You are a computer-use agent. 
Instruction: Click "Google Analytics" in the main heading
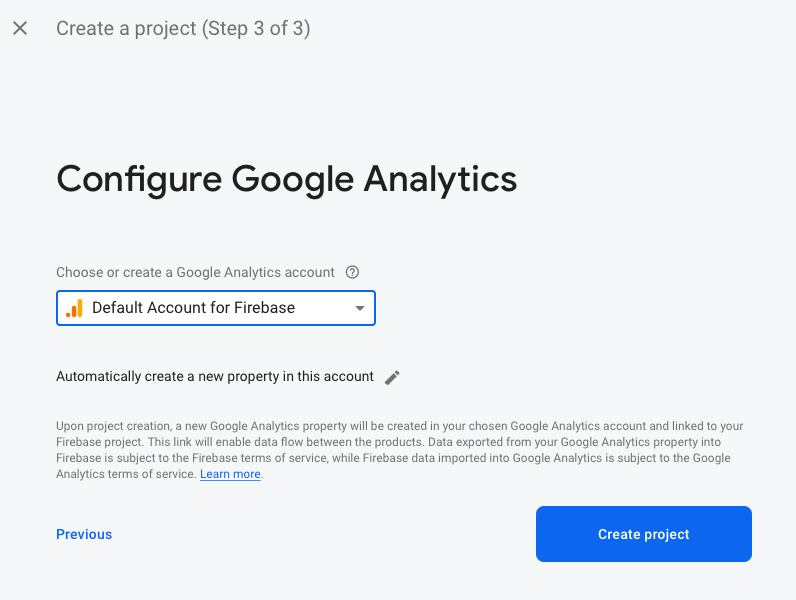tap(374, 179)
